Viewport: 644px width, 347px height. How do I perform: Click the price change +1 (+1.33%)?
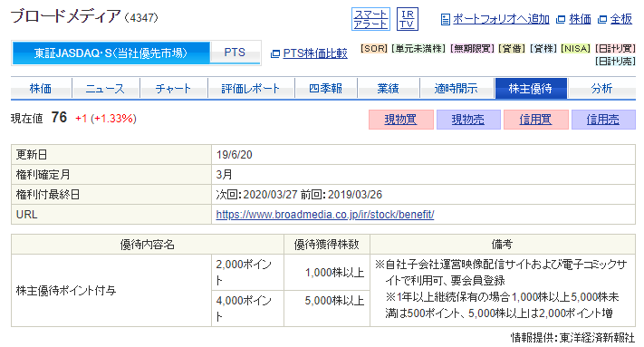point(106,119)
